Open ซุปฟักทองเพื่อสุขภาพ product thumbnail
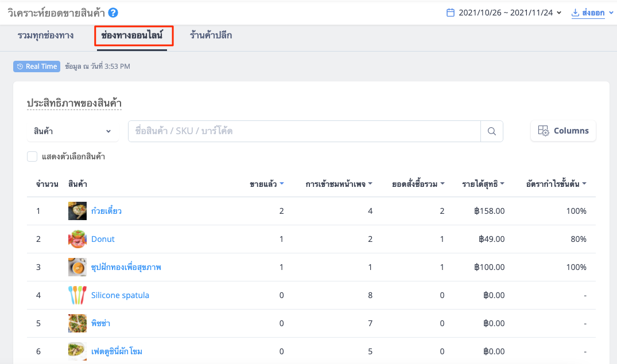The height and width of the screenshot is (364, 617). click(77, 267)
